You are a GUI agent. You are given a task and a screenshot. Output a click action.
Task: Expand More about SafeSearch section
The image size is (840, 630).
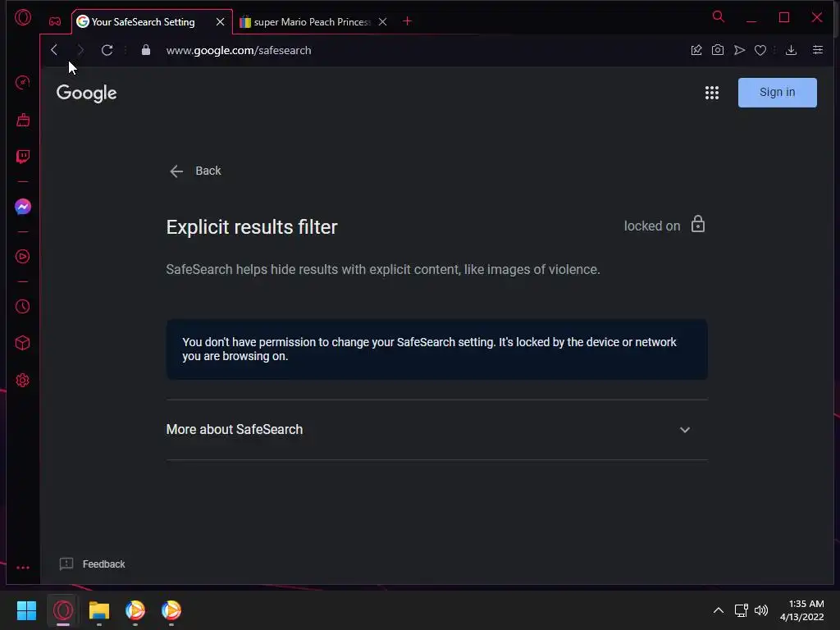click(436, 430)
